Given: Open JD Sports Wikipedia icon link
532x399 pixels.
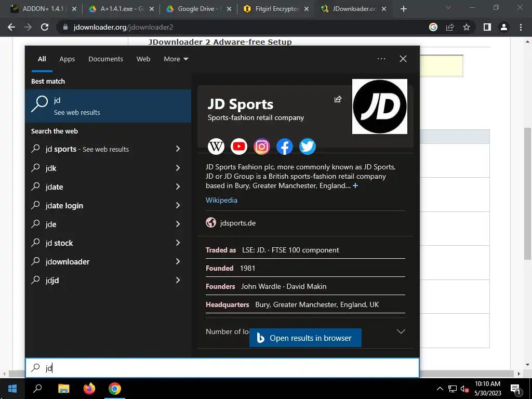Looking at the screenshot, I should (x=216, y=147).
